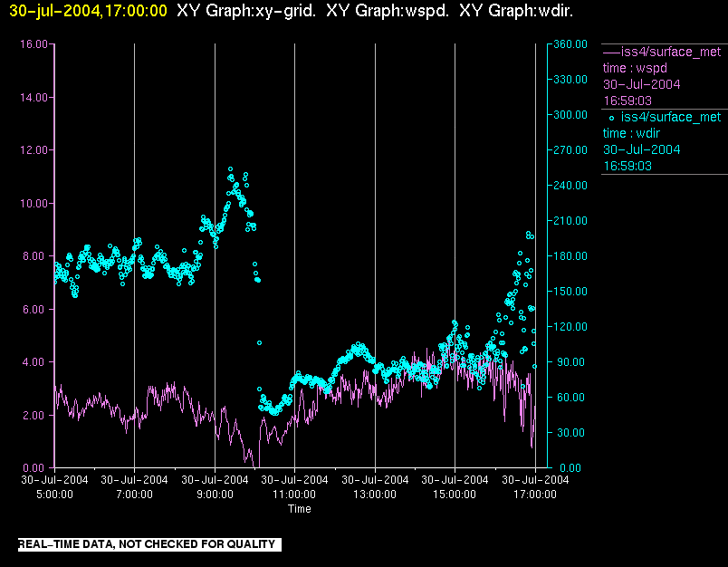This screenshot has width=728, height=567.
Task: Click the 16.00 wind speed axis label
Action: (x=34, y=44)
